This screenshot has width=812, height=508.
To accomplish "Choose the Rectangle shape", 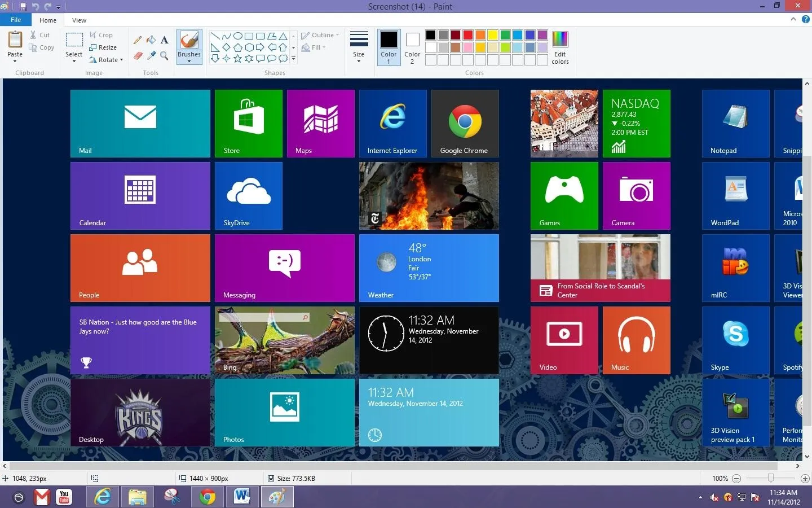I will click(249, 36).
